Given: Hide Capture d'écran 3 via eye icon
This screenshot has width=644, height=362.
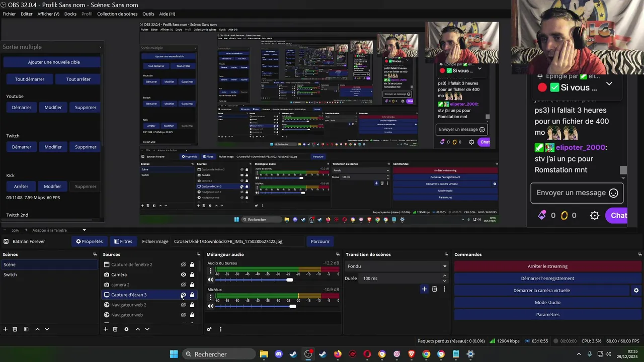Looking at the screenshot, I should 184,295.
